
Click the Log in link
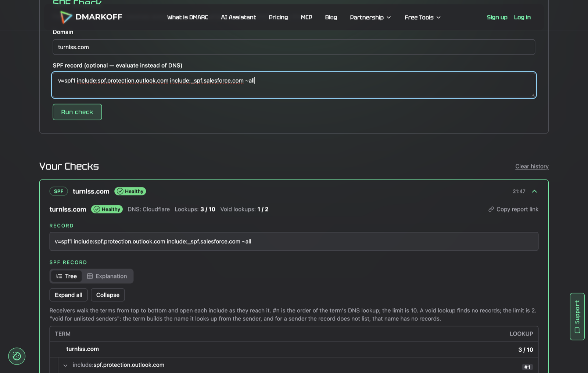[x=522, y=17]
